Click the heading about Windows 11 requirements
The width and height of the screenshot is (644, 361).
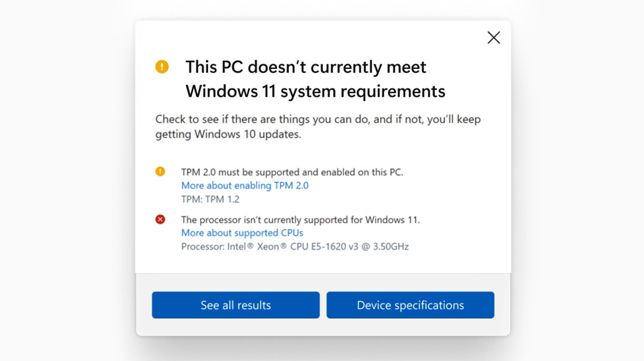click(x=315, y=79)
